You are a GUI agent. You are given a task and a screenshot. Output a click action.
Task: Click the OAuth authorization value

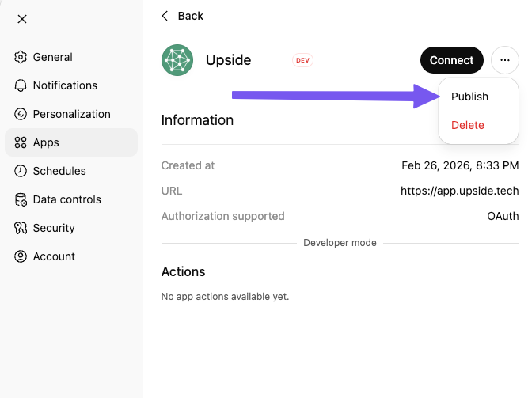tap(503, 216)
